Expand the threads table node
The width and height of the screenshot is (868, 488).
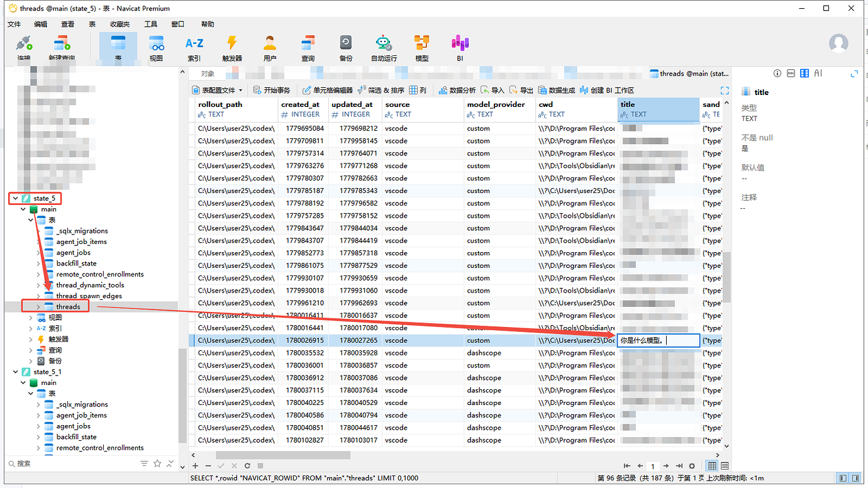pyautogui.click(x=38, y=307)
